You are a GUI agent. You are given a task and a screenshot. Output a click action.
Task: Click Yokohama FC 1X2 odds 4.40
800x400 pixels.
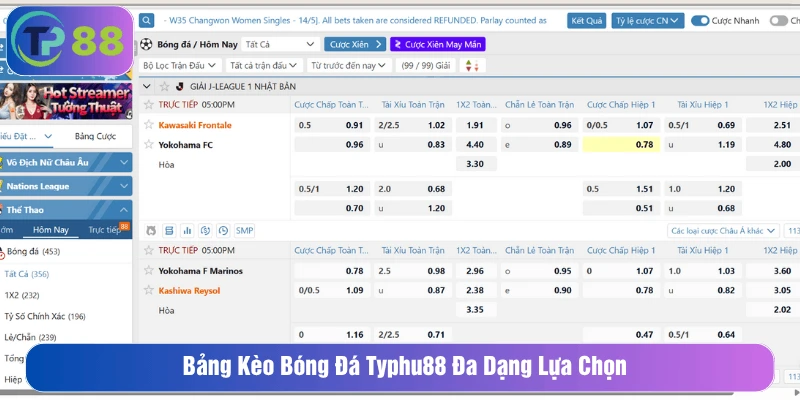click(x=476, y=144)
